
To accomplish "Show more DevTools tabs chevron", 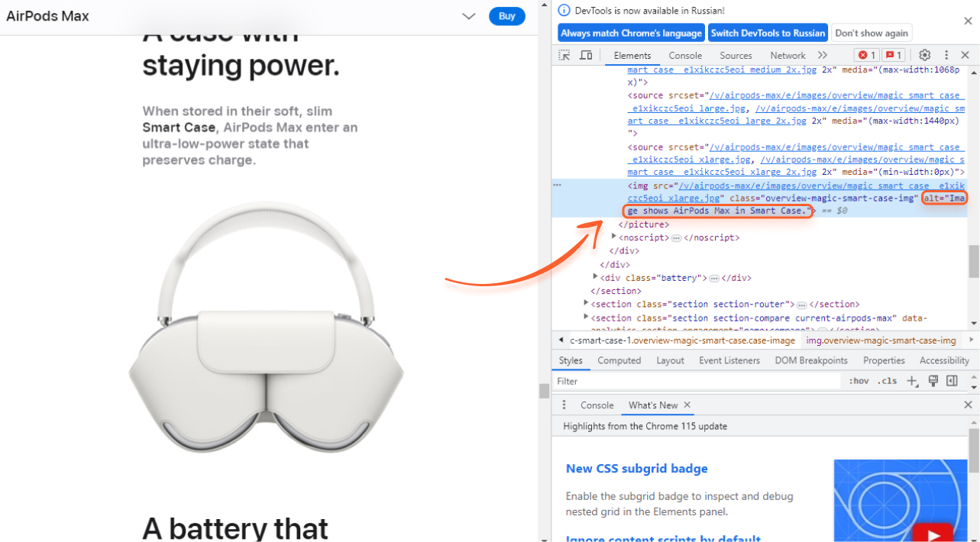I will click(823, 55).
